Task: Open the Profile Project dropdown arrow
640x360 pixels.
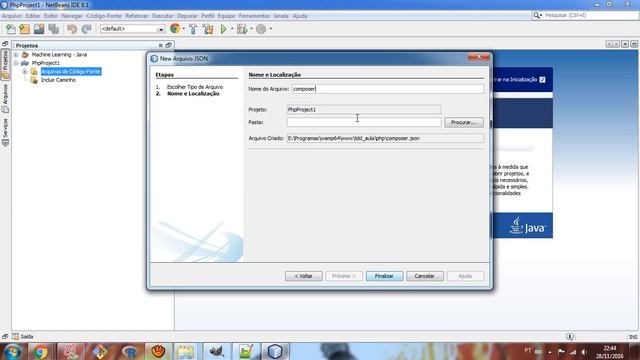Action: point(270,29)
